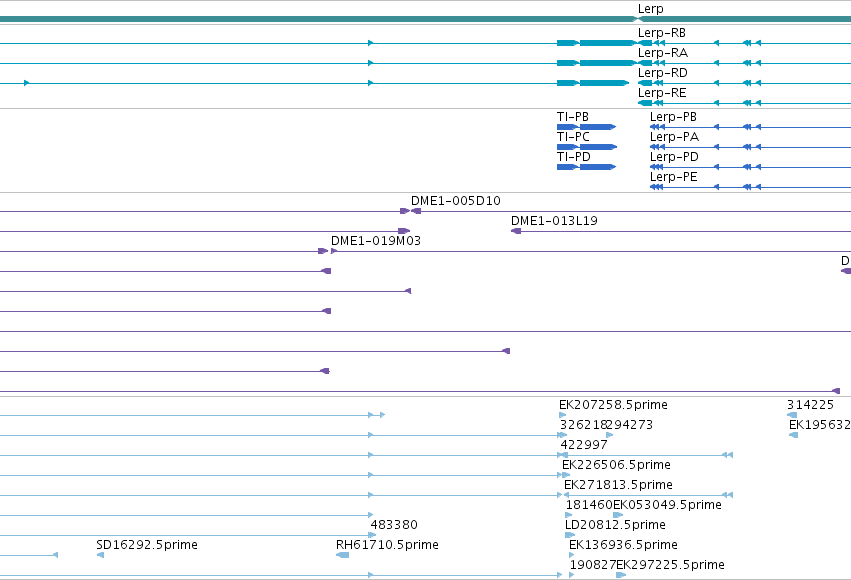Click the Lerp-PB protein label

[674, 117]
